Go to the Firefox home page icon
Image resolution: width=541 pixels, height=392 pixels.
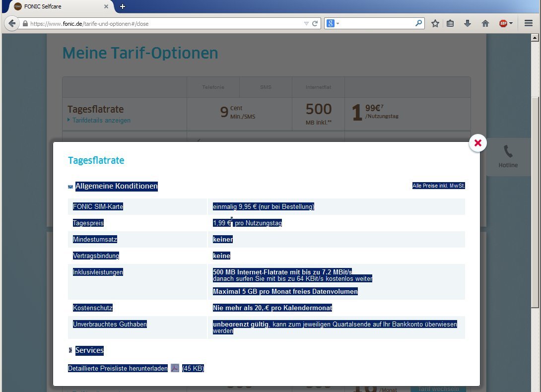click(x=485, y=23)
